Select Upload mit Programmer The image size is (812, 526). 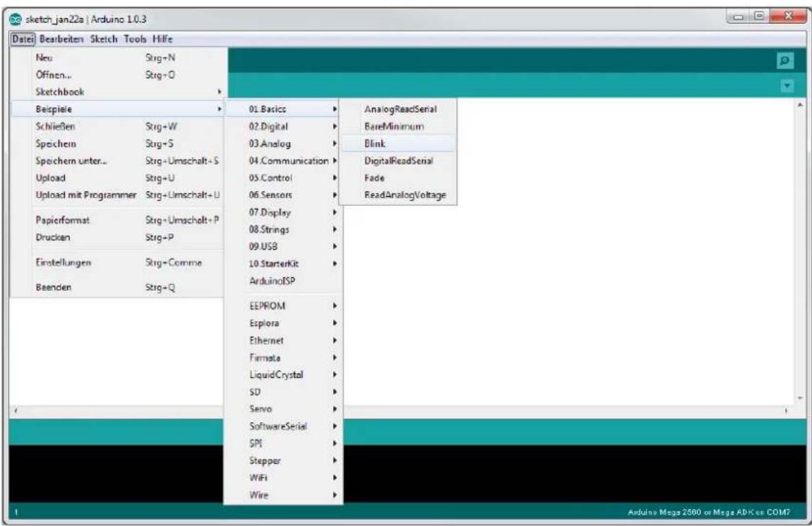(x=118, y=195)
